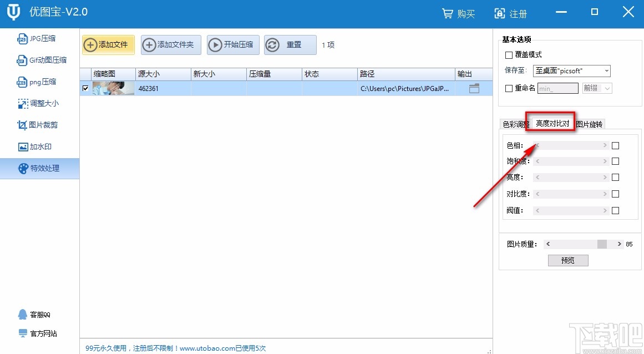Click 饱和度 saturation slider track
This screenshot has width=644, height=354.
coord(571,161)
